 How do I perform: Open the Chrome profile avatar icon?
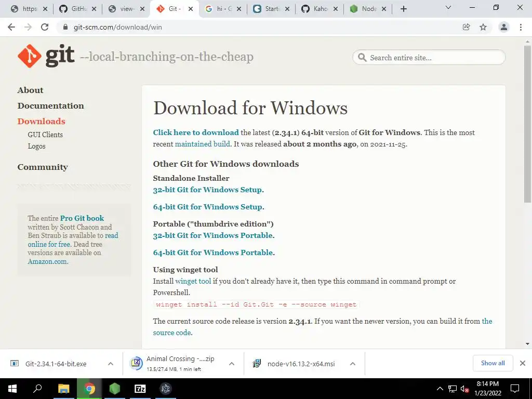click(504, 27)
